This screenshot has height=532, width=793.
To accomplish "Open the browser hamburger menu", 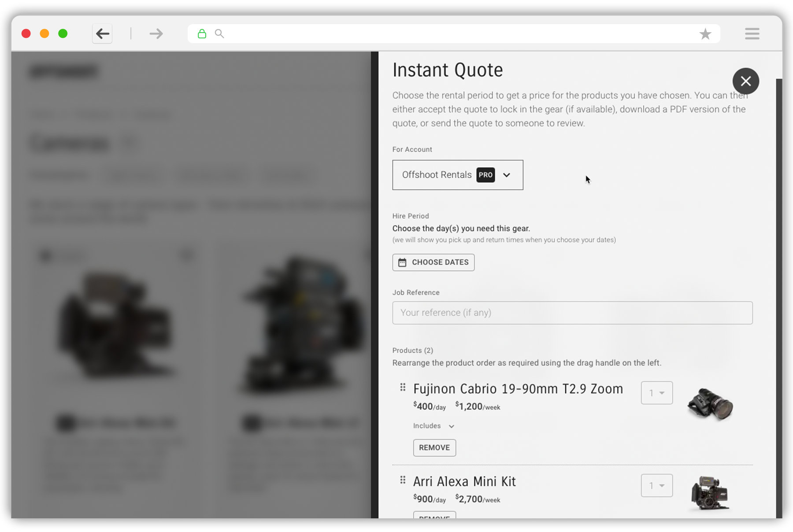I will [x=752, y=33].
